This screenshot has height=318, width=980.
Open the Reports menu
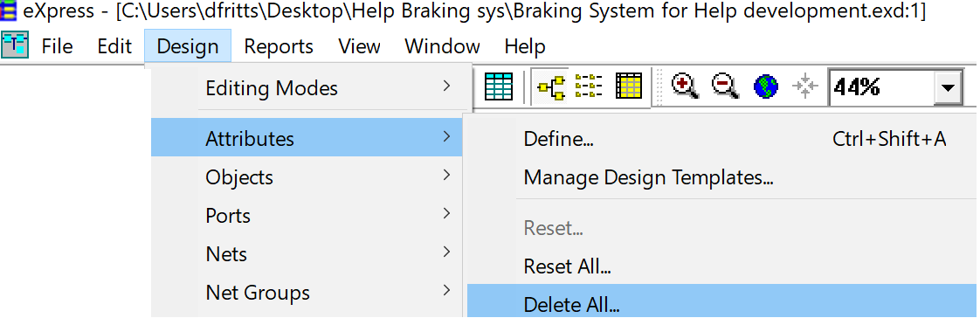[278, 46]
